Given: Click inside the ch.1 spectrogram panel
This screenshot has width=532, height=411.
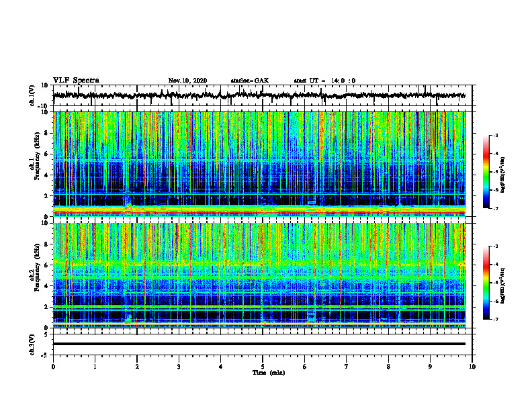Looking at the screenshot, I should pyautogui.click(x=259, y=164).
